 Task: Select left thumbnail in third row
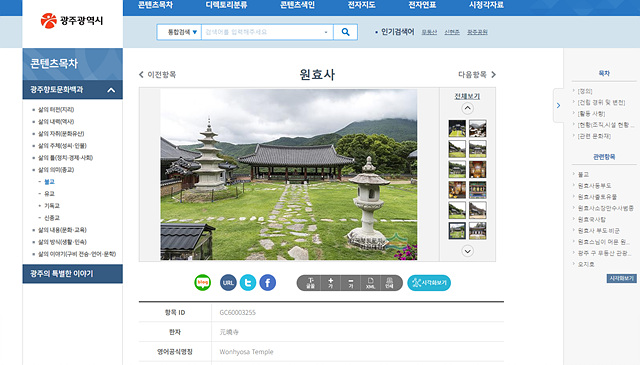[457, 169]
